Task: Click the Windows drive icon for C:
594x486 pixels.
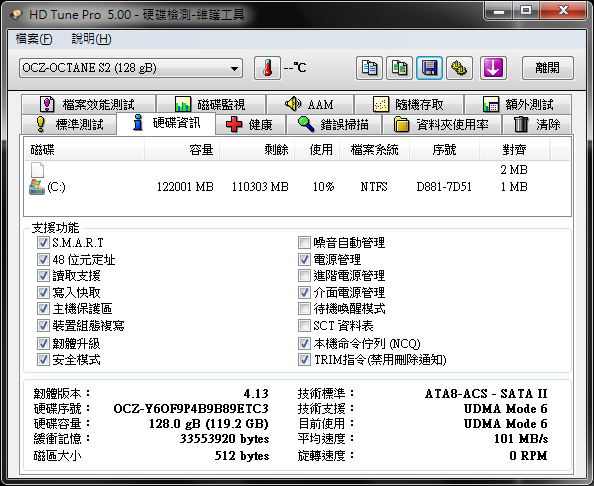Action: 37,187
